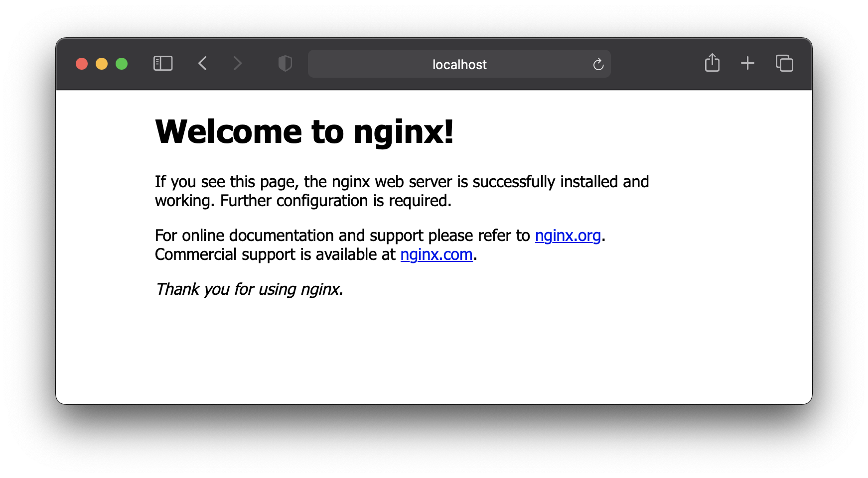Show the tab overview
Image resolution: width=868 pixels, height=478 pixels.
[x=784, y=63]
